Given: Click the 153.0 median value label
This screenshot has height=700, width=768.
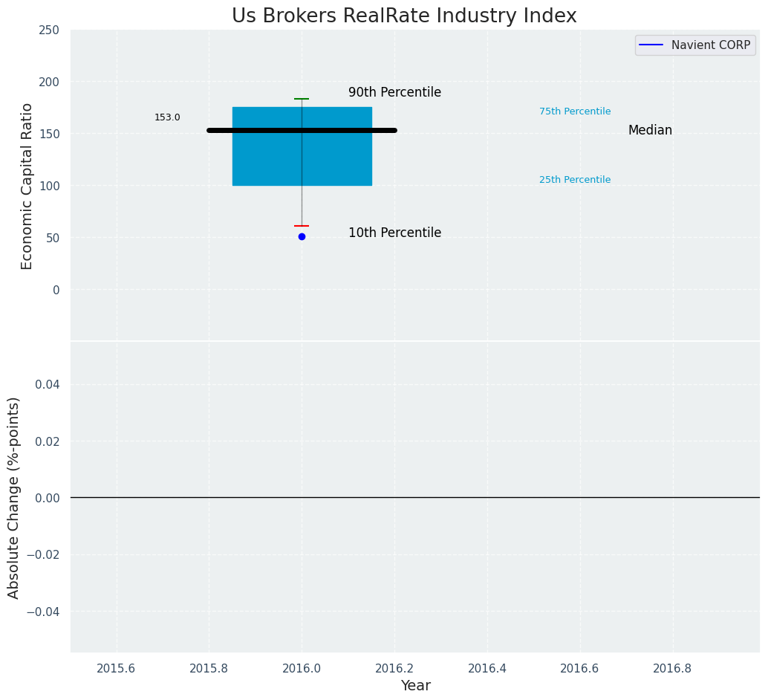Looking at the screenshot, I should point(168,117).
